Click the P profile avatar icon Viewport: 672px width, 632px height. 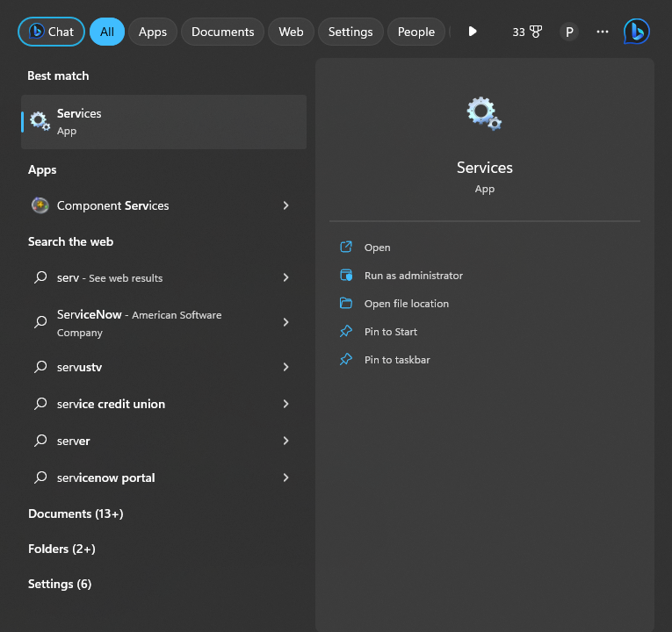click(x=569, y=32)
